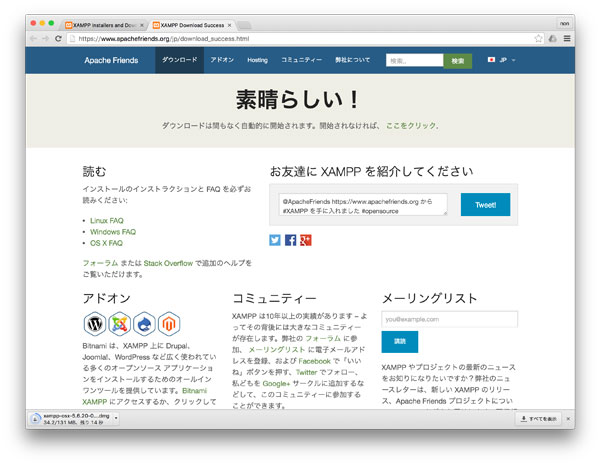Click the Tweet! button
Screen dimensions: 600x465
pyautogui.click(x=485, y=205)
